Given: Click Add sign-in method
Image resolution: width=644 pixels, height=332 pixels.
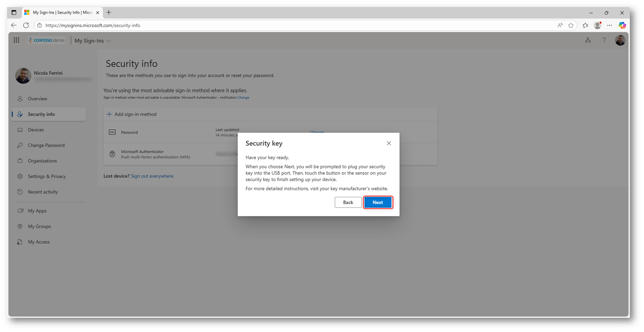Looking at the screenshot, I should tap(131, 114).
